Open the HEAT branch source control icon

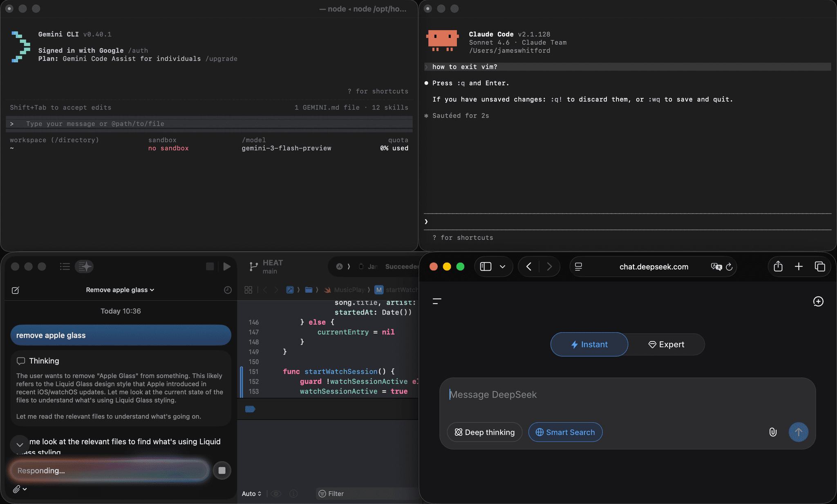(x=253, y=267)
